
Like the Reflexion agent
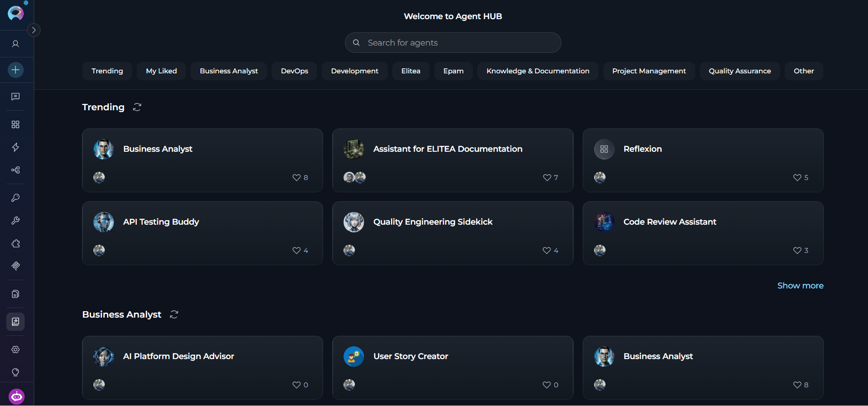click(797, 178)
